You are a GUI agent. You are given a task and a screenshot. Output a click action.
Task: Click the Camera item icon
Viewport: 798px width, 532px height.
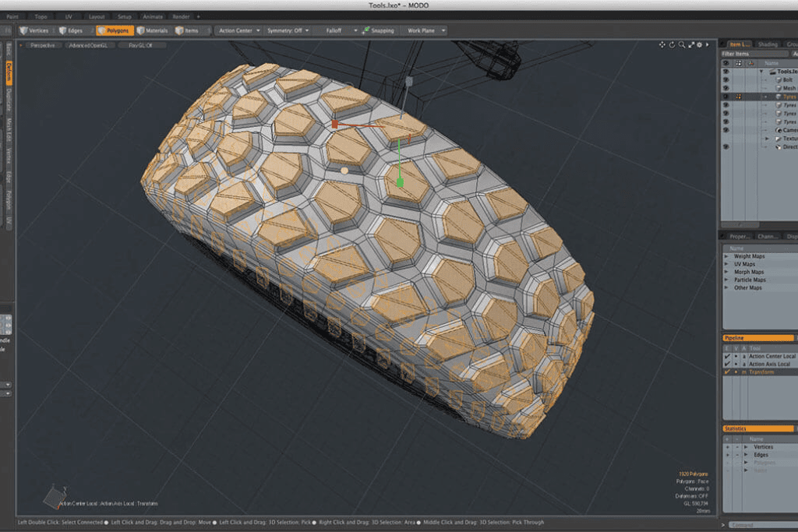[779, 130]
